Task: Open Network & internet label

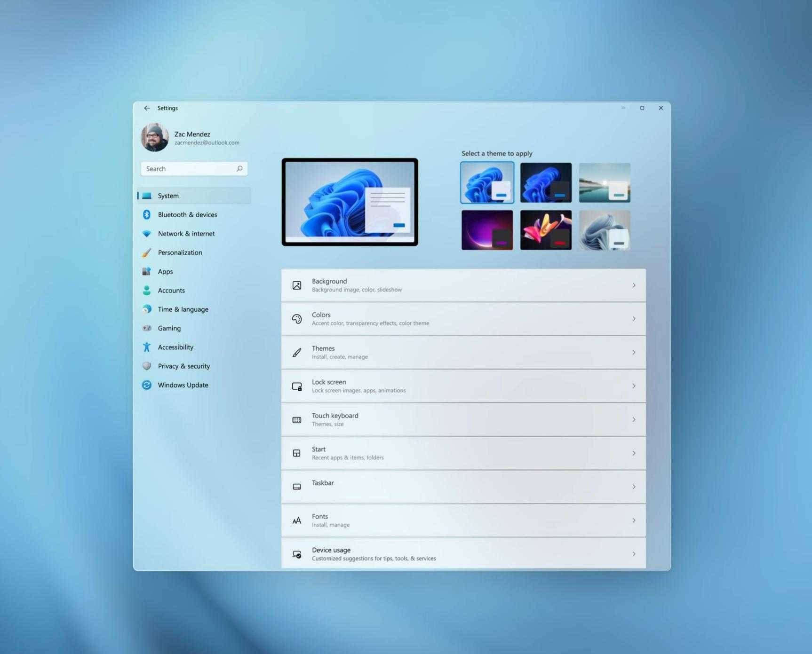Action: pyautogui.click(x=186, y=234)
